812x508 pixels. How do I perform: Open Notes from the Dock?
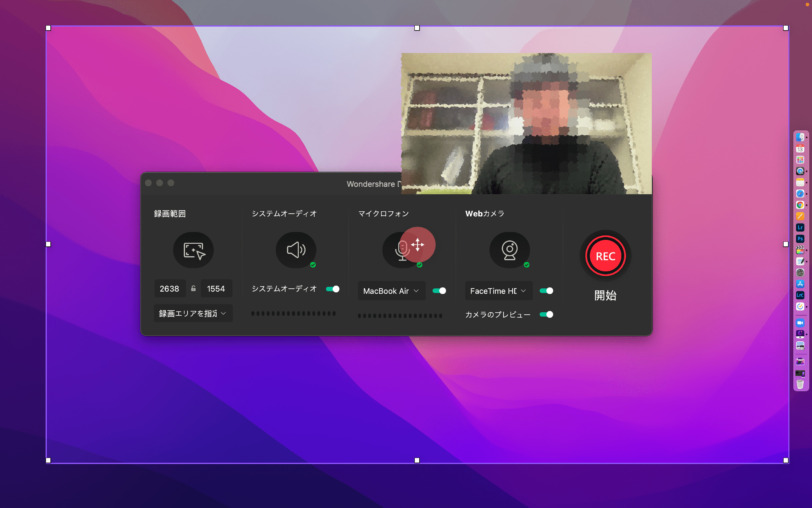[800, 182]
